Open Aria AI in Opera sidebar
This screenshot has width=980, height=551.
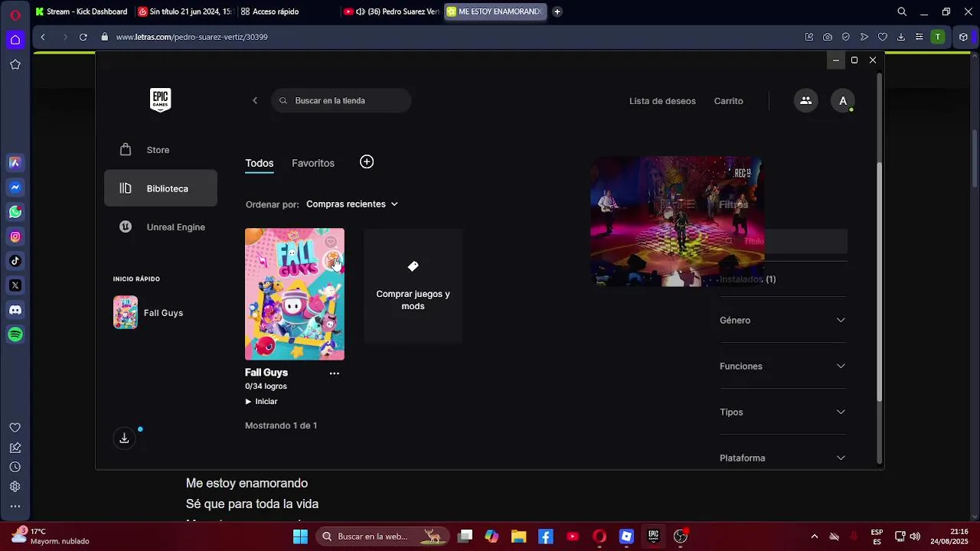(x=15, y=163)
